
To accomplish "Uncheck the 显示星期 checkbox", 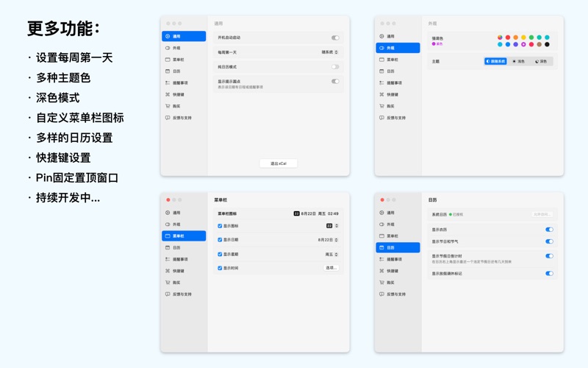I will tap(220, 255).
